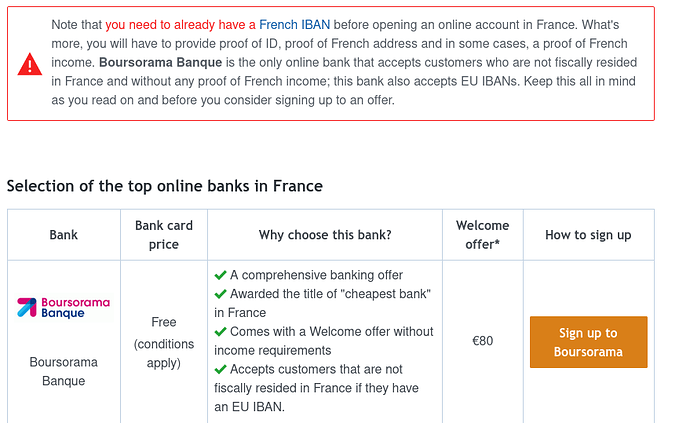Click the green checkmark beside comprehensive banking offer
Screen dimensions: 690x423
220,276
